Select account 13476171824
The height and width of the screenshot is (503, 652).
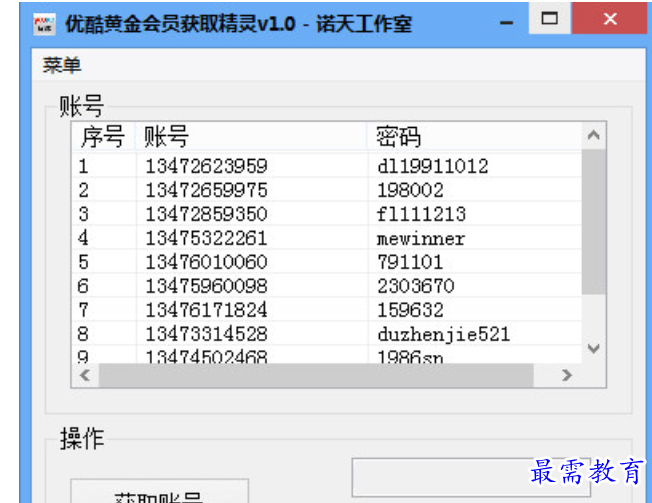click(206, 310)
